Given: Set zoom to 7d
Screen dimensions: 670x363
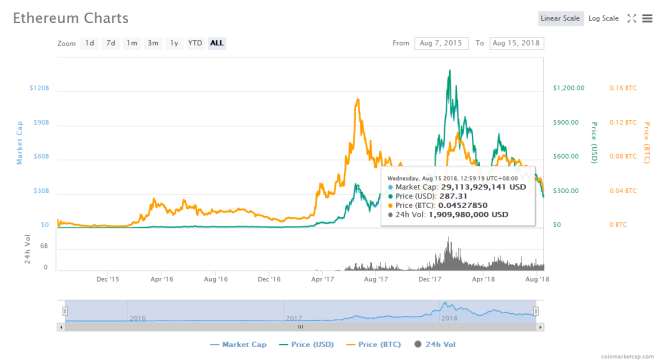Looking at the screenshot, I should point(111,43).
